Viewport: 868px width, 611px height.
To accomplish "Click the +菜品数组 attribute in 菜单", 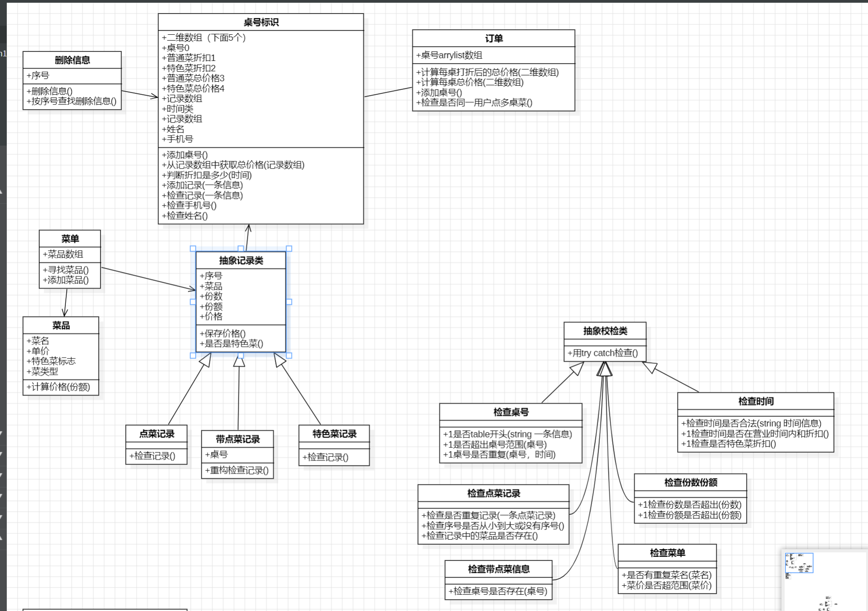I will click(x=63, y=254).
